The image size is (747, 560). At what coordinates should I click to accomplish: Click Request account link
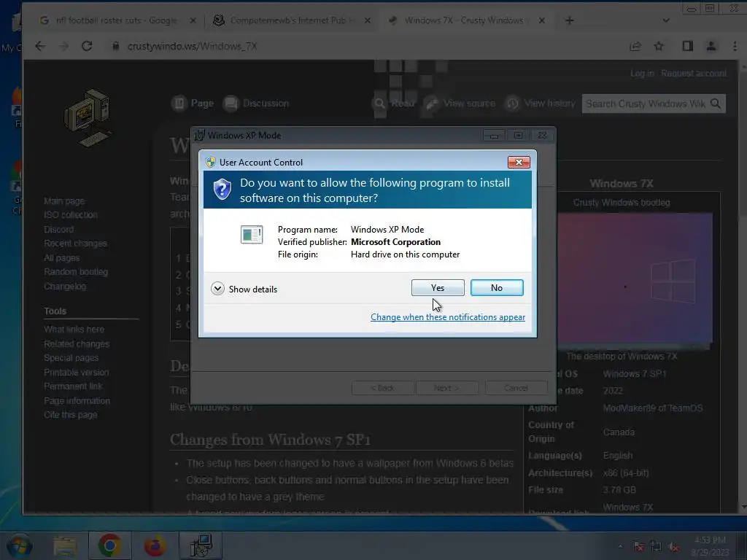(694, 74)
